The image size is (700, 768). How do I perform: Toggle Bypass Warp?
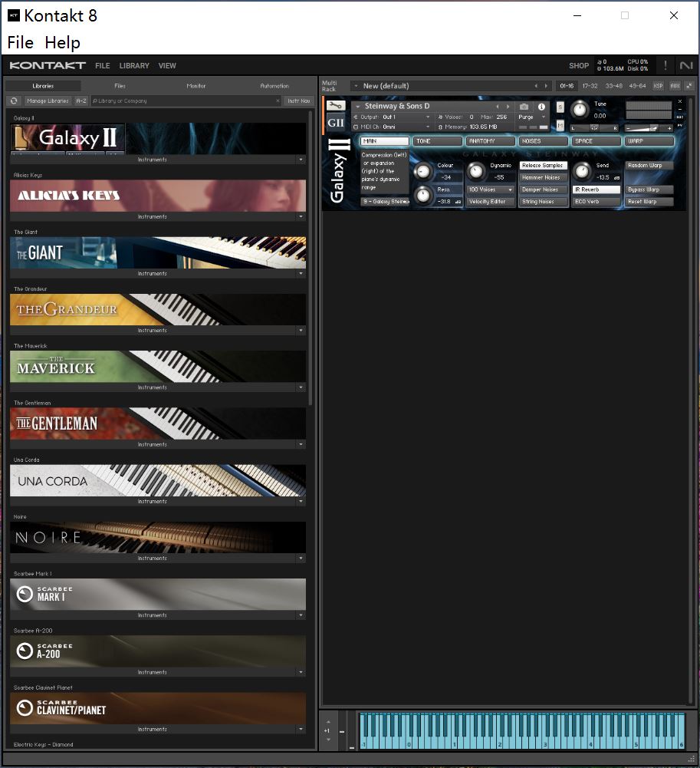click(x=649, y=190)
